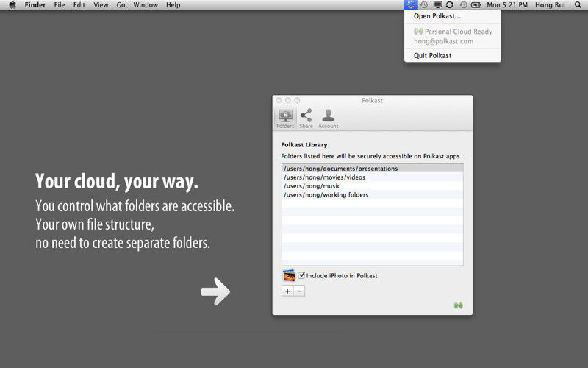Open the Share pane in Polkast toolbar
588x368 pixels.
(306, 118)
